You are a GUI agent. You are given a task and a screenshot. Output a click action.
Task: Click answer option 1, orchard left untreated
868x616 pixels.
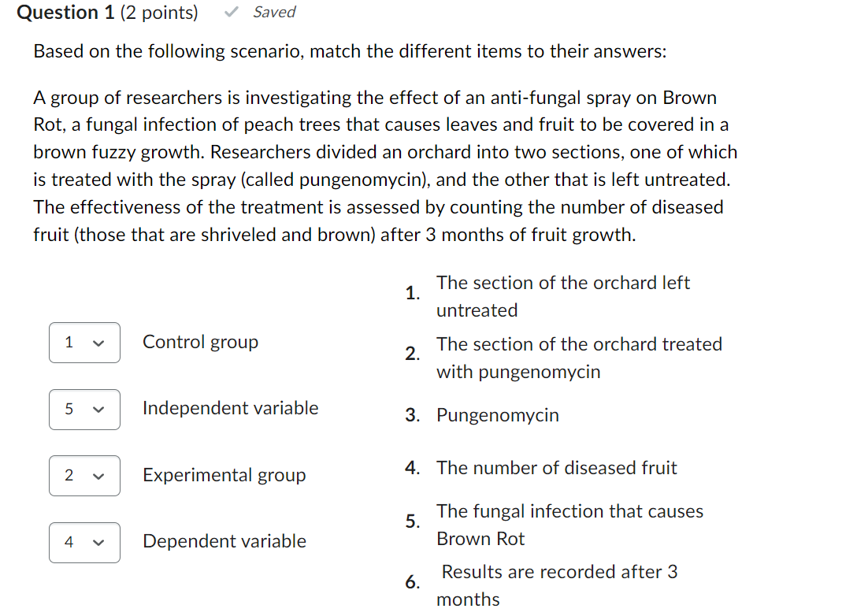point(562,295)
